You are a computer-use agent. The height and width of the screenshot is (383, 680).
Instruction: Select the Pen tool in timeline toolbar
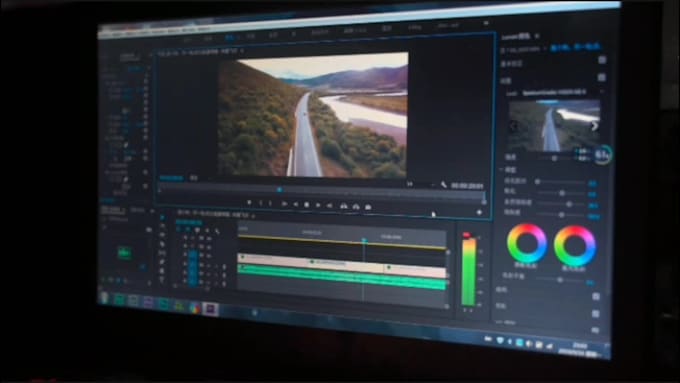(163, 262)
